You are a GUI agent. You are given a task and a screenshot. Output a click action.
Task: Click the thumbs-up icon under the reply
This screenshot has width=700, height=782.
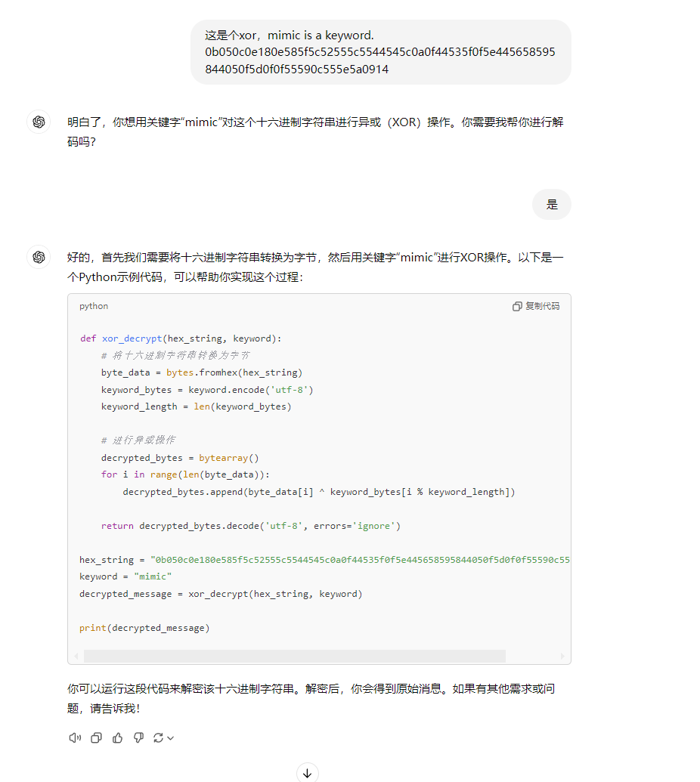coord(117,737)
